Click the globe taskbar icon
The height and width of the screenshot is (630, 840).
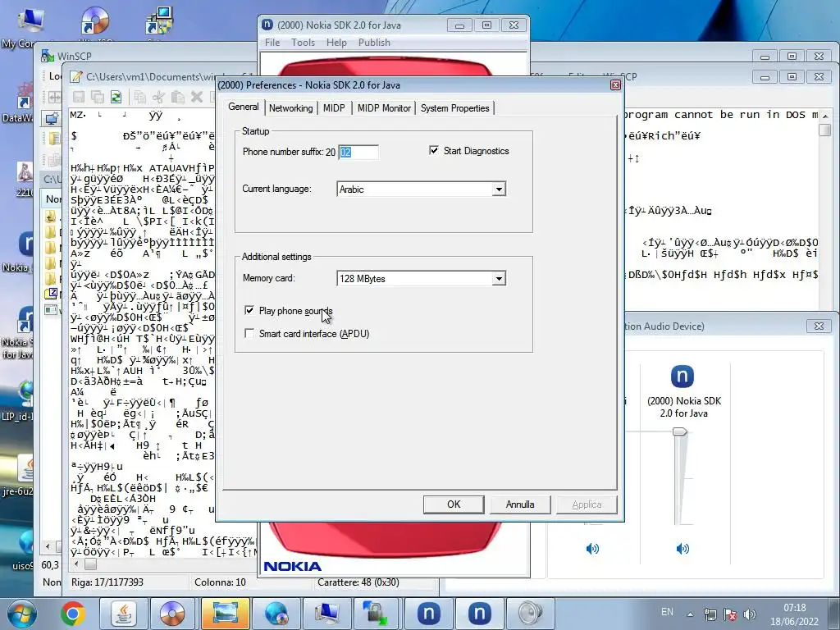[276, 614]
